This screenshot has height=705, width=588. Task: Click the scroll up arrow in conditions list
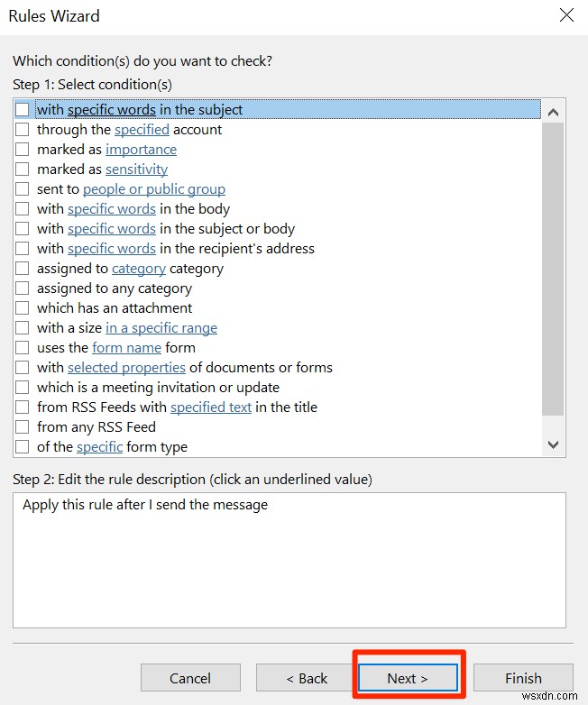(554, 112)
